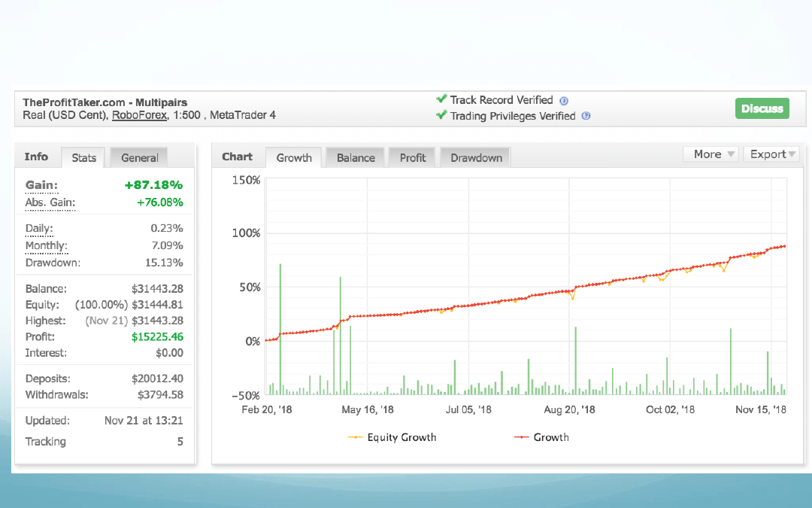Click the Monthly stat label
The width and height of the screenshot is (812, 508).
(x=46, y=245)
